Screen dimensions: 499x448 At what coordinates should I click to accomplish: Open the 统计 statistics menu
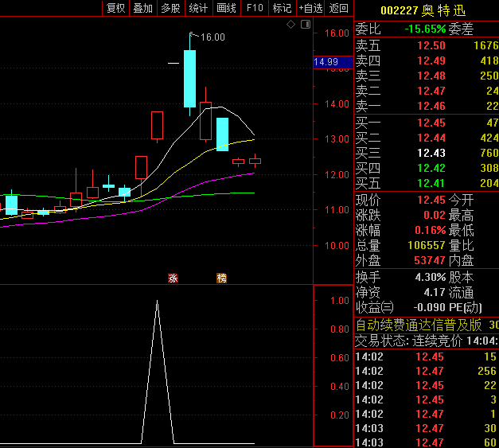(198, 8)
